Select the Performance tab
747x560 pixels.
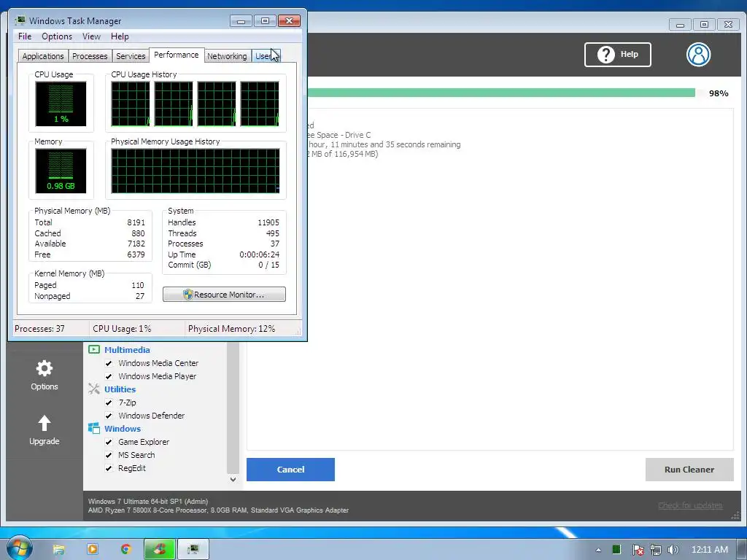177,55
